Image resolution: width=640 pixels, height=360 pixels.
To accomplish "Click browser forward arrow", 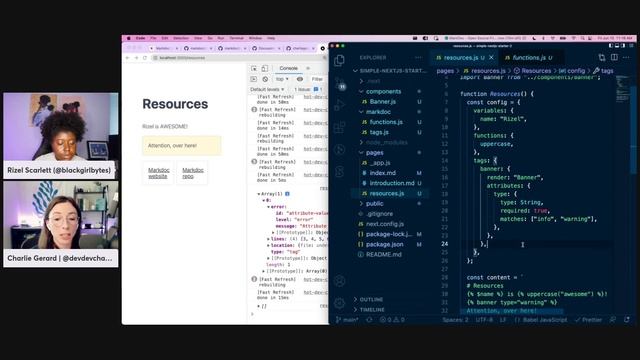I will tap(136, 58).
